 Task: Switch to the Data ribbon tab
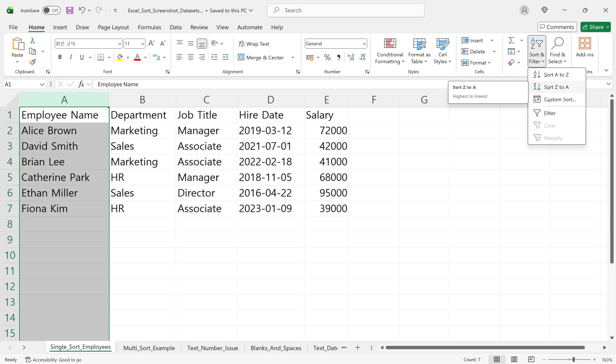[175, 27]
